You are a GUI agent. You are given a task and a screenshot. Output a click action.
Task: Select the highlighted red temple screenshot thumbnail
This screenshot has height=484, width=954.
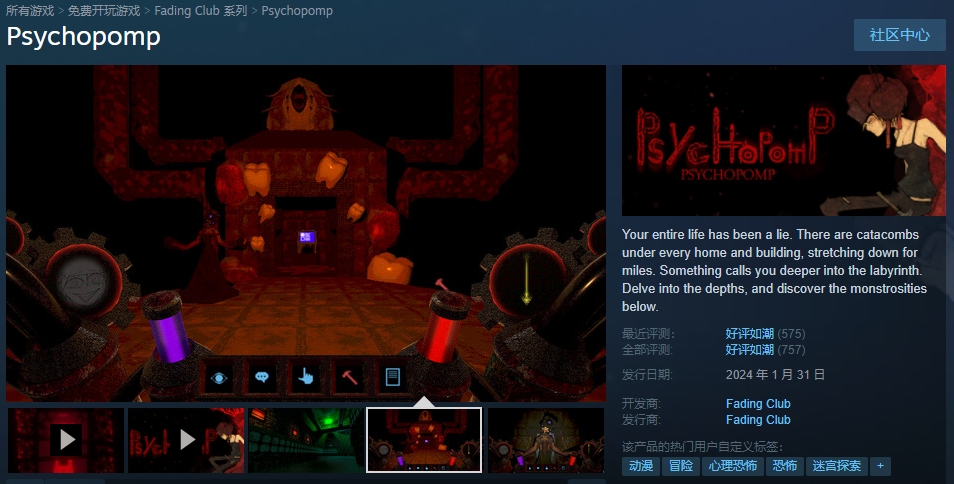424,440
